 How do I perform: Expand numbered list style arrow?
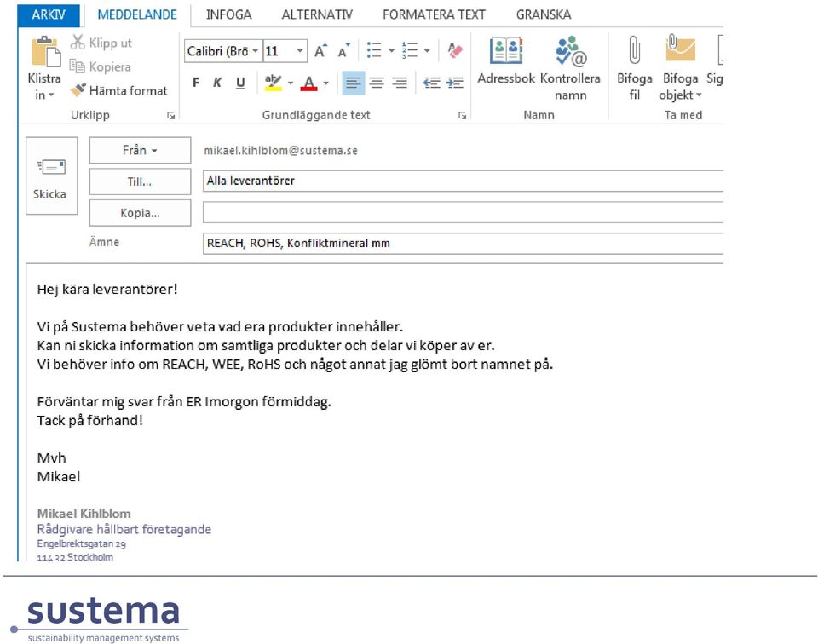click(x=427, y=50)
